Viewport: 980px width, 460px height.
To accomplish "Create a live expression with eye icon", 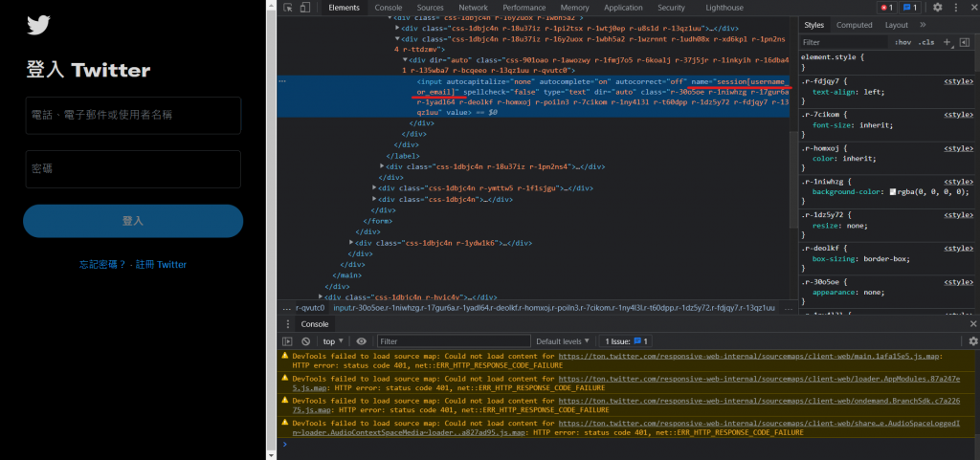I will [x=361, y=341].
